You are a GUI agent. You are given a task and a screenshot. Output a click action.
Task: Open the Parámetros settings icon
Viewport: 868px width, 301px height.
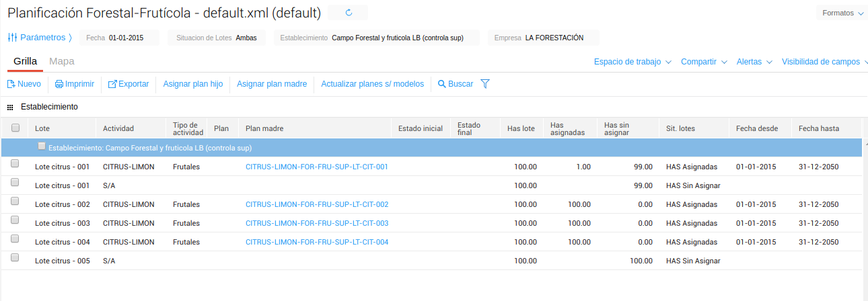(12, 38)
